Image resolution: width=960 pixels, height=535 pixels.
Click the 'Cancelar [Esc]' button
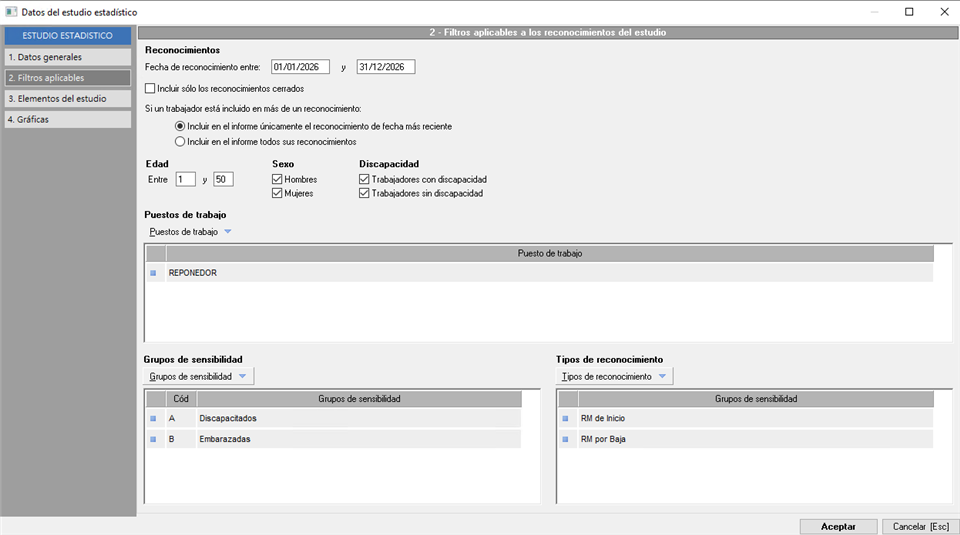(x=920, y=526)
